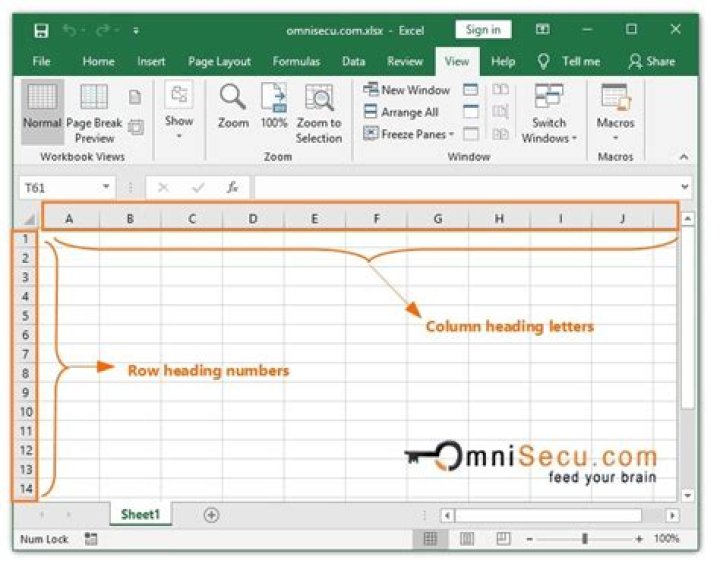Open a New Window
This screenshot has width=720, height=567.
[x=406, y=90]
